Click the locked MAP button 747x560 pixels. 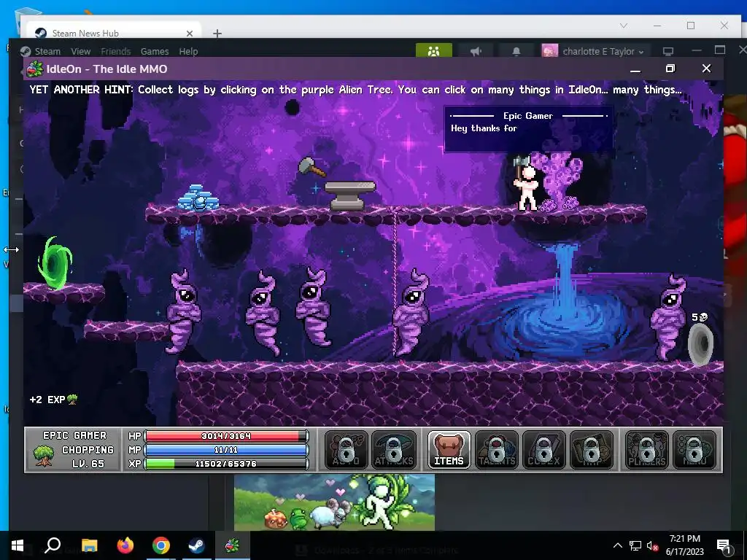click(591, 450)
